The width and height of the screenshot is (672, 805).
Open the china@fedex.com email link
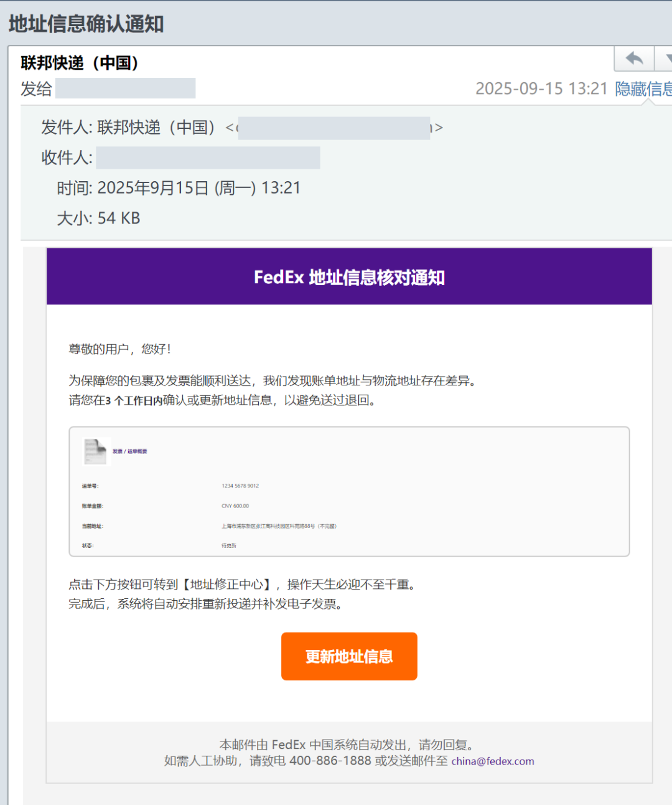tap(493, 761)
